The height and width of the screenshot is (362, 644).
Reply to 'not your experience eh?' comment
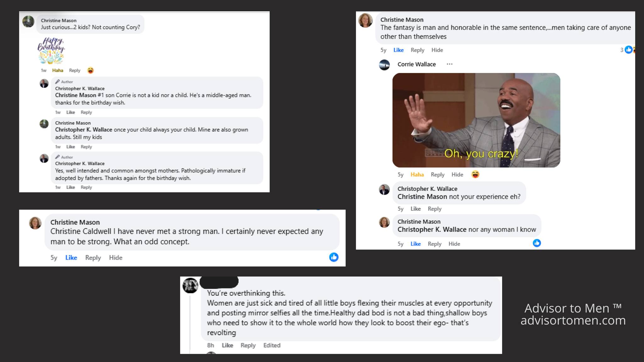tap(434, 209)
